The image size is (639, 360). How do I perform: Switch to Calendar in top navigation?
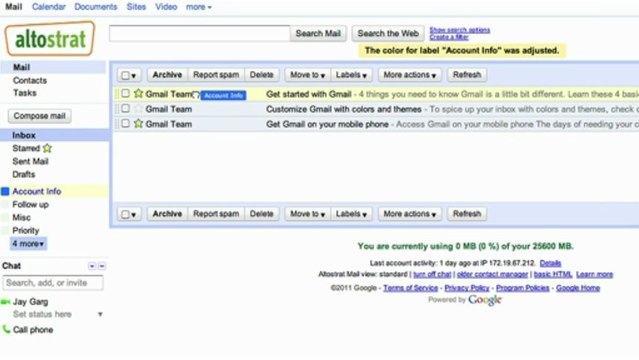(x=48, y=7)
